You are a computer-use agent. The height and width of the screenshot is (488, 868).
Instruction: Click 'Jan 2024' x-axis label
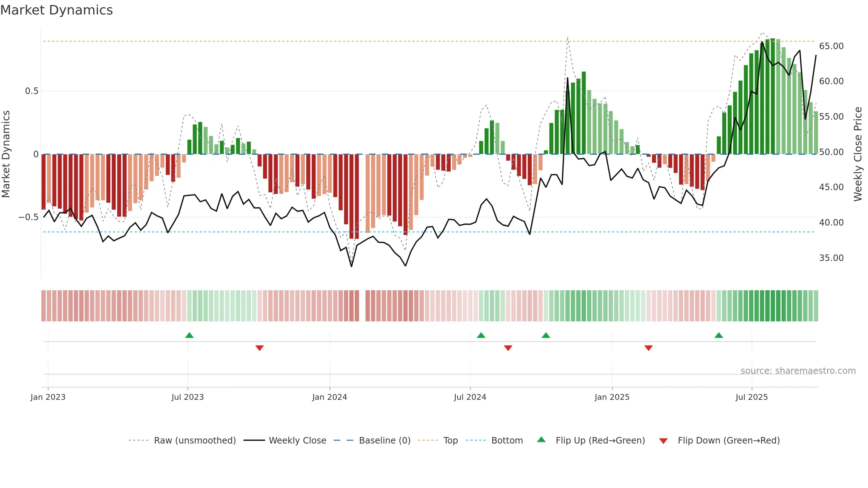330,397
